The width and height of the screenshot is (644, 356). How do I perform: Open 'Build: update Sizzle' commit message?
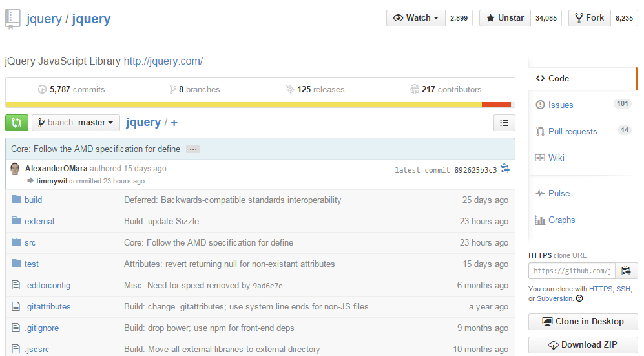[161, 221]
